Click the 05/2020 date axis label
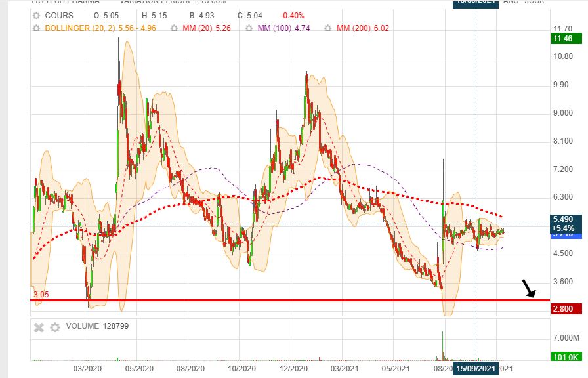Viewport: 588px width, 378px height. (139, 369)
